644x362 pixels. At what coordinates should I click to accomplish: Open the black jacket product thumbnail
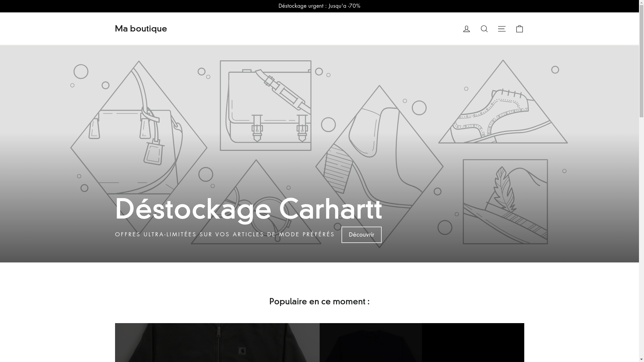tap(217, 343)
